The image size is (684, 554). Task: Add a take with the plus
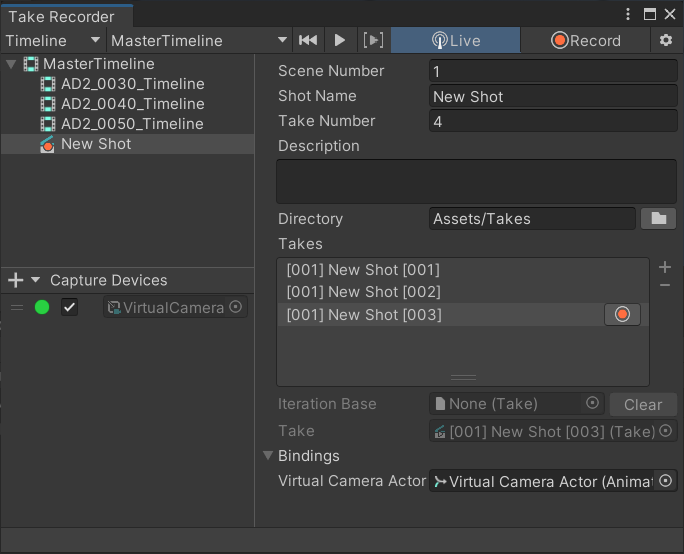pos(665,267)
